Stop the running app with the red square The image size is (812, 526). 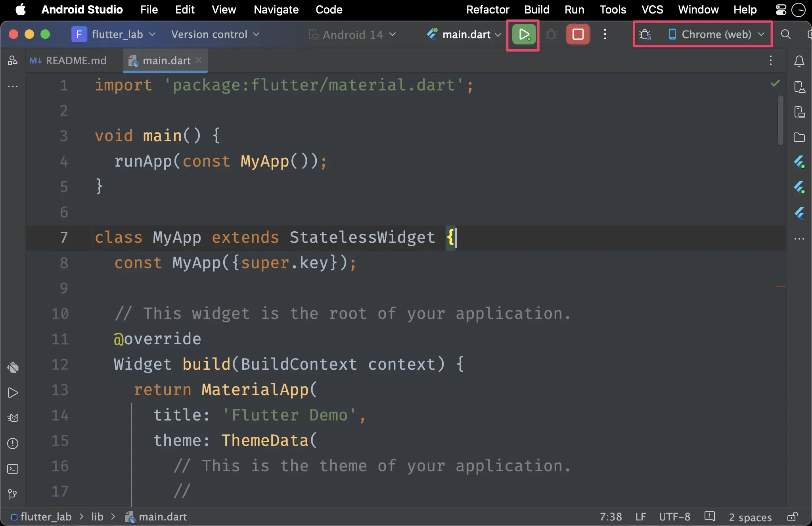578,35
